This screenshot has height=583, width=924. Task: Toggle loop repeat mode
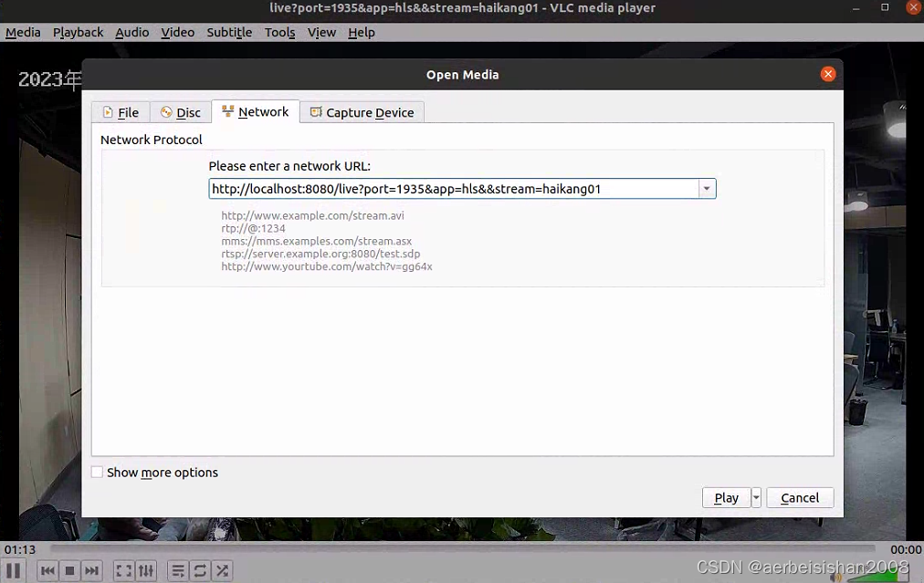[x=200, y=570]
